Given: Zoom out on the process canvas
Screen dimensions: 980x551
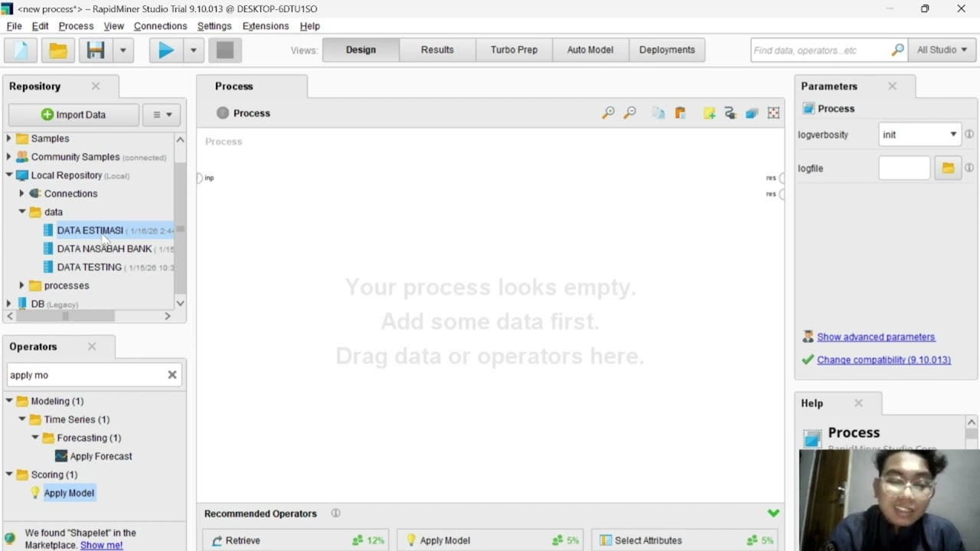Looking at the screenshot, I should coord(629,113).
